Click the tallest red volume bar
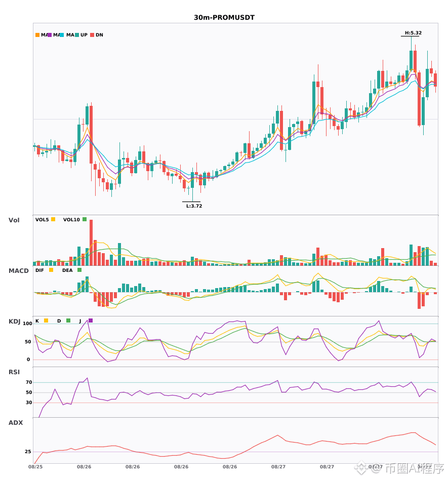448x481 pixels. point(91,243)
